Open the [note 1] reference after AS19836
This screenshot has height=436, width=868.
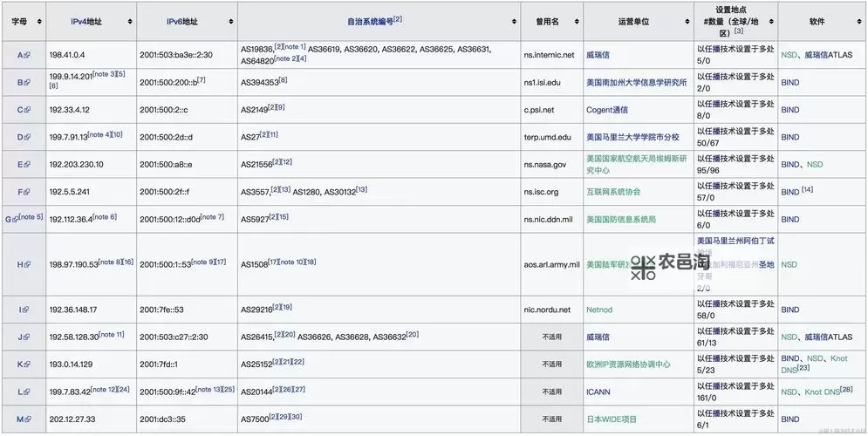coord(295,46)
